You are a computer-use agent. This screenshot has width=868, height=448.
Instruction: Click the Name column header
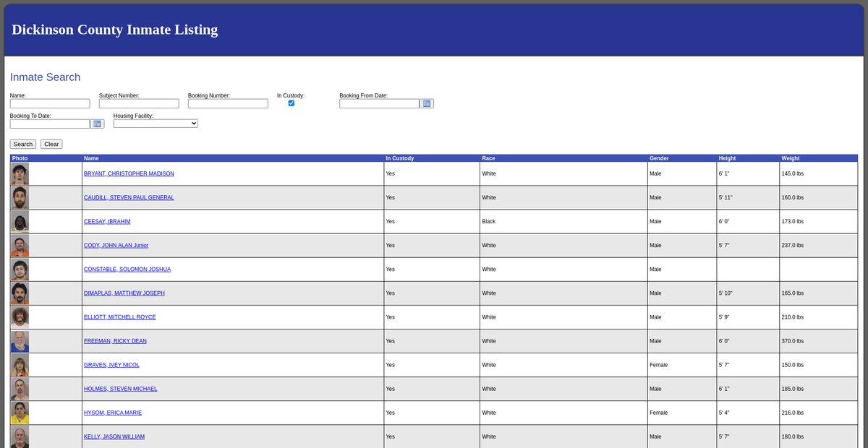click(x=91, y=158)
